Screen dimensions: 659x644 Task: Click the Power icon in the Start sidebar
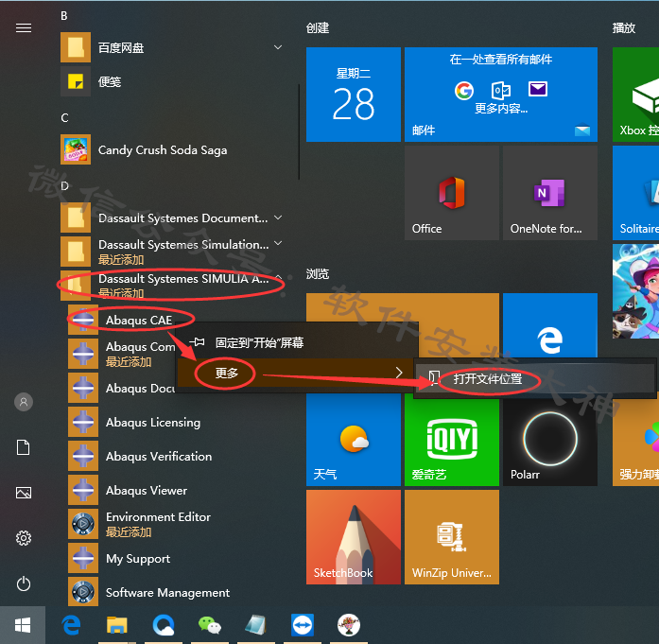[x=24, y=583]
